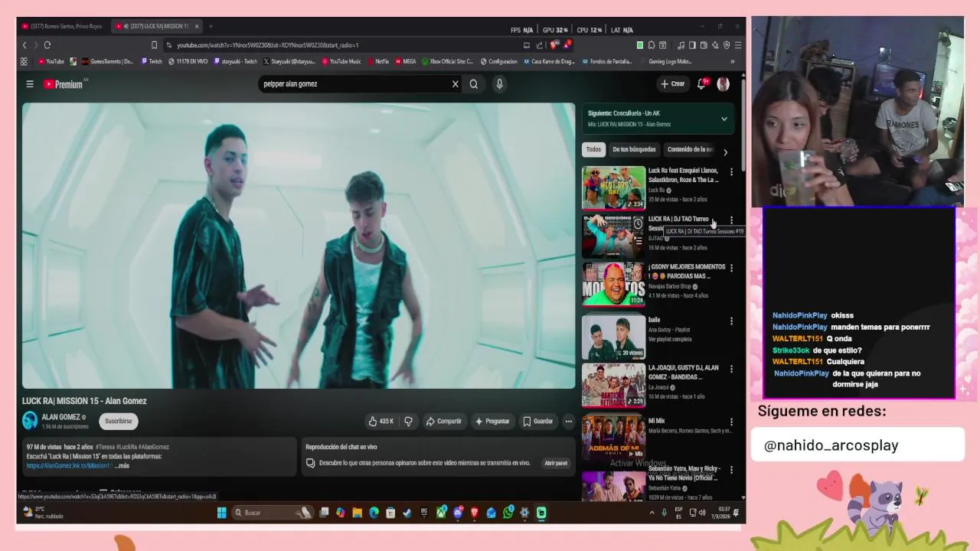Open Alan Gomez channel avatar

pos(30,420)
